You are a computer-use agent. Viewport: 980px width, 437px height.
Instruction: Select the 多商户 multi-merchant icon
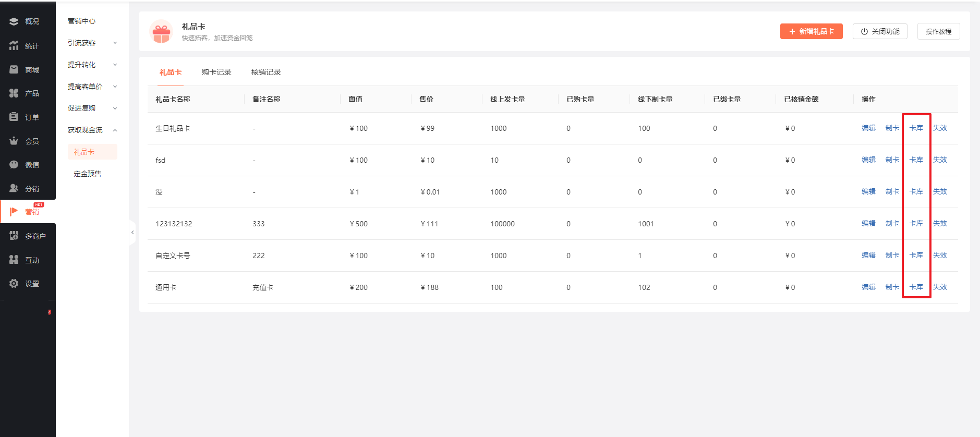[x=14, y=236]
